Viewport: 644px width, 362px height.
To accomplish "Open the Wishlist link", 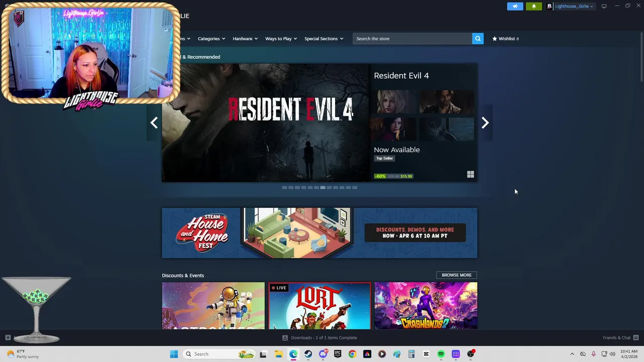I will coord(505,39).
